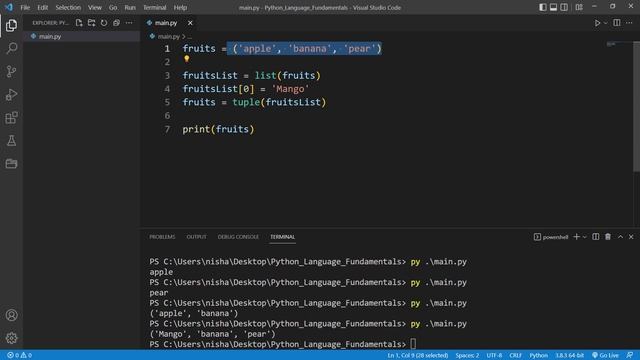Kill the terminal with trash icon

(x=608, y=237)
